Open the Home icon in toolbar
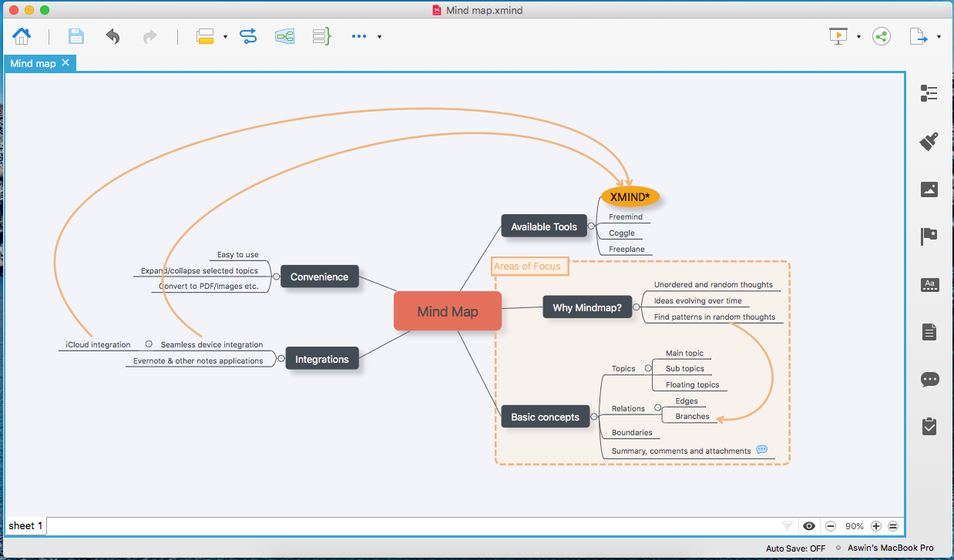 (x=22, y=36)
